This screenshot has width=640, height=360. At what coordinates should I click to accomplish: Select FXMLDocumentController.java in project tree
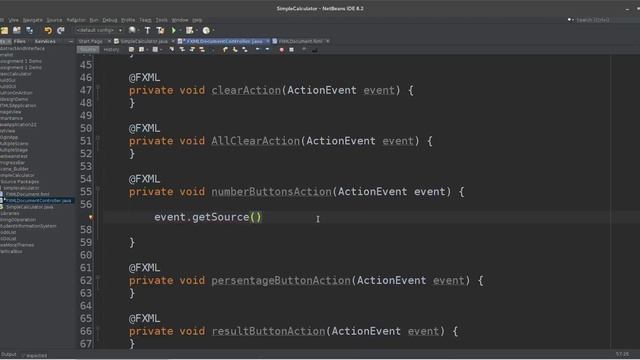pos(38,201)
